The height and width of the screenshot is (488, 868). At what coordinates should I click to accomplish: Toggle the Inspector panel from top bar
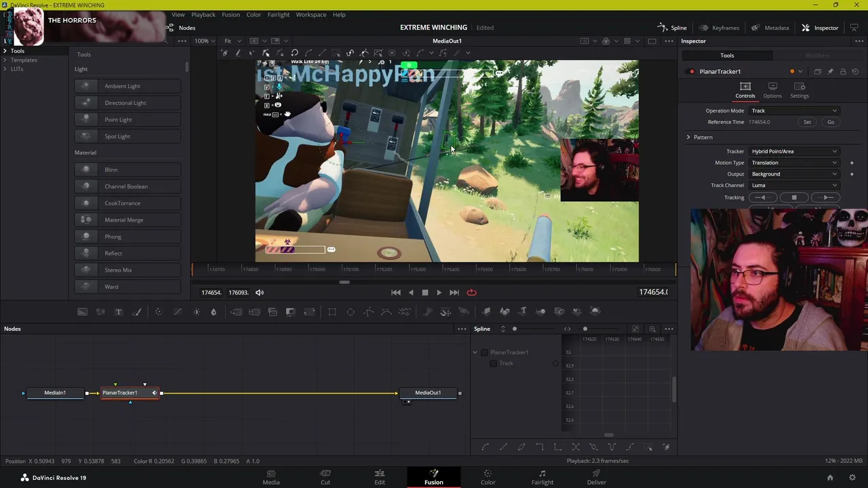tap(820, 28)
